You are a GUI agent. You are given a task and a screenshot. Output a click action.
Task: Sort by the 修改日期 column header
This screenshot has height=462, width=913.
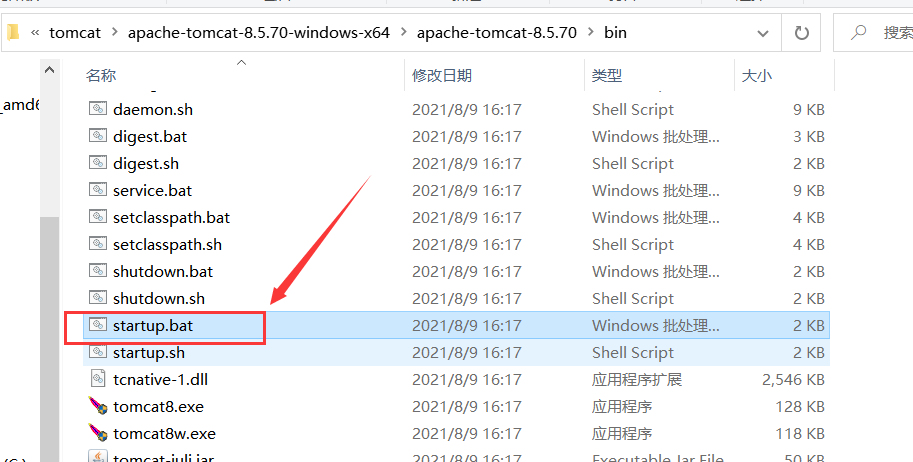(441, 75)
